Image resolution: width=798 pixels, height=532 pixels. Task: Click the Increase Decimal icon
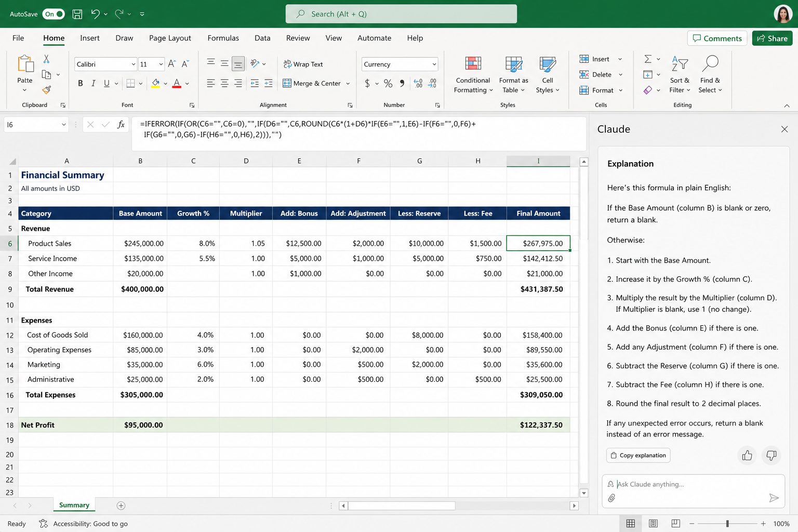click(x=418, y=83)
